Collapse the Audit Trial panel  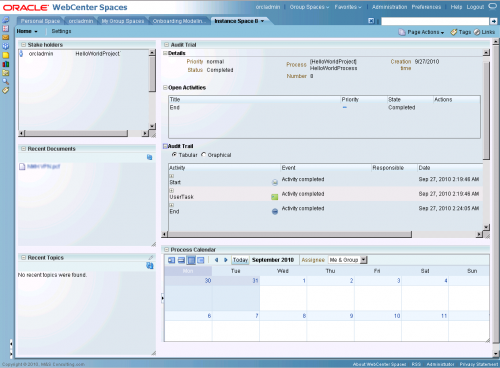click(x=166, y=45)
